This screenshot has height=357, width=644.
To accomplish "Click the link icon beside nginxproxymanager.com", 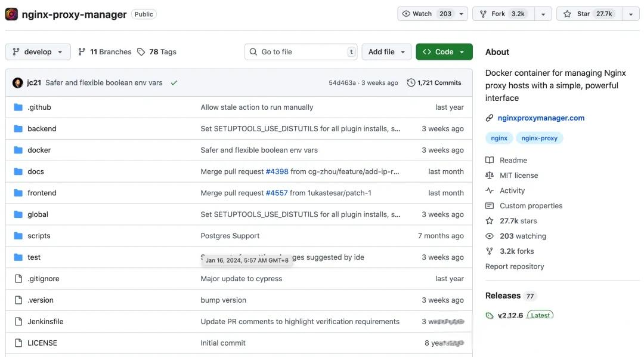I will tap(490, 118).
